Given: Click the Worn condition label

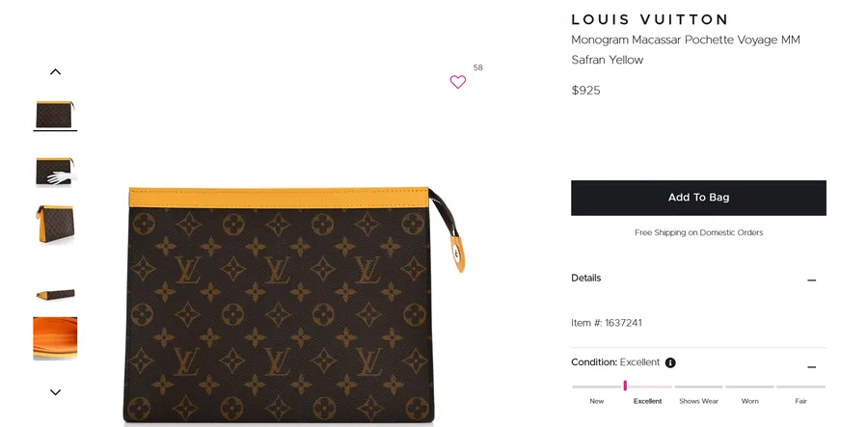Looking at the screenshot, I should coord(749,401).
